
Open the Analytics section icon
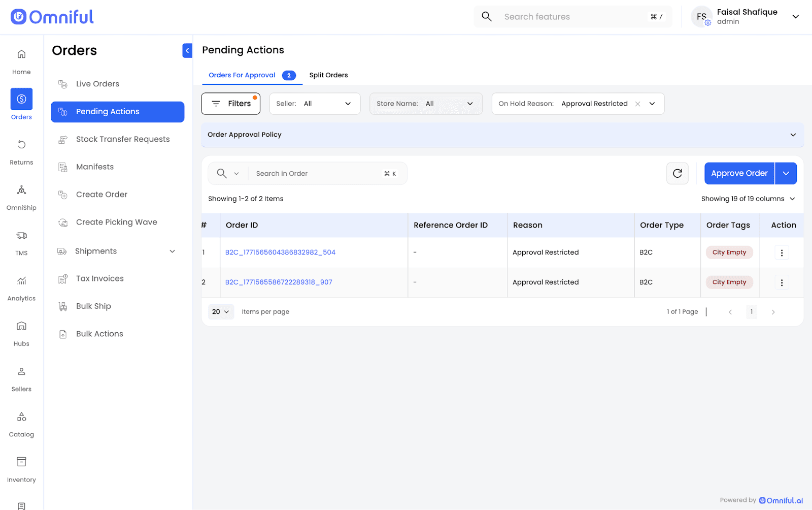coord(21,281)
